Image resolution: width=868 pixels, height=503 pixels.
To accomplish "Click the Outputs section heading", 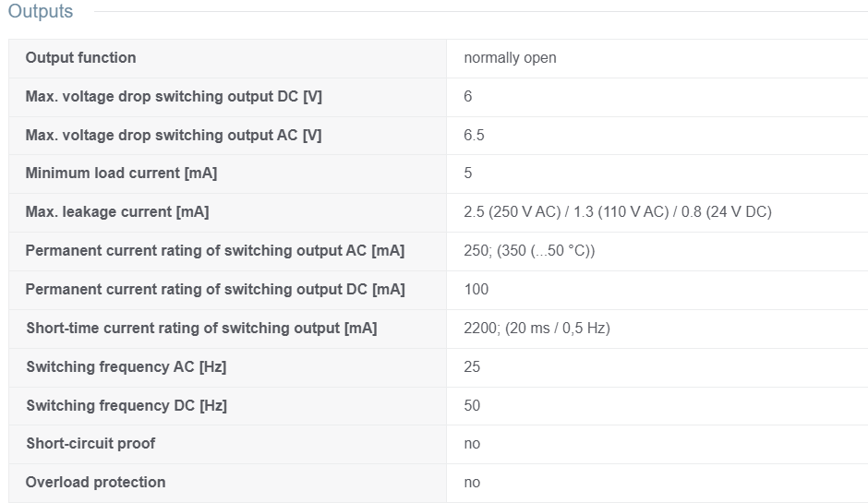I will point(41,11).
